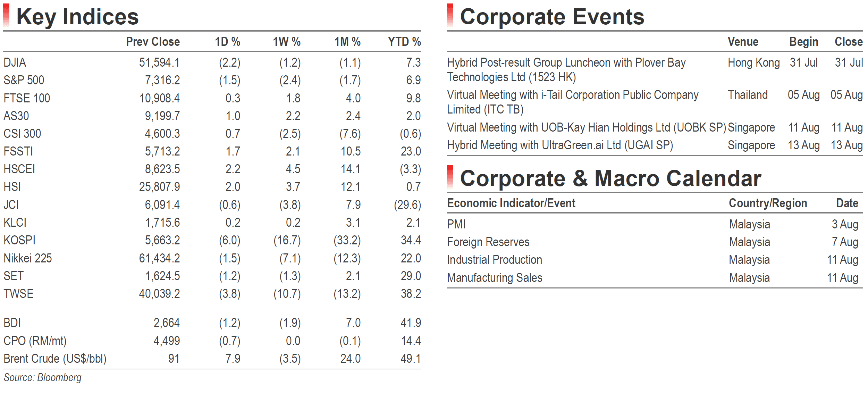Click the KOSPI index row label

click(19, 240)
